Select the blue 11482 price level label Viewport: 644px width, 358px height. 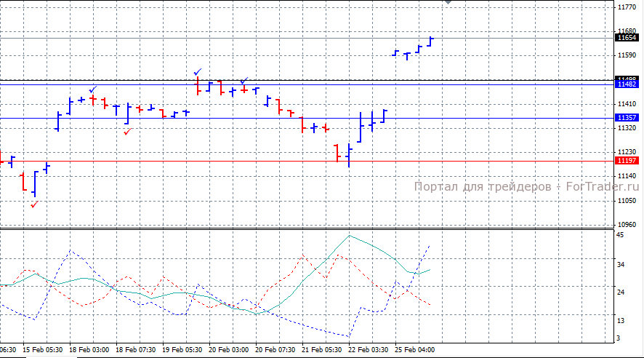click(626, 84)
